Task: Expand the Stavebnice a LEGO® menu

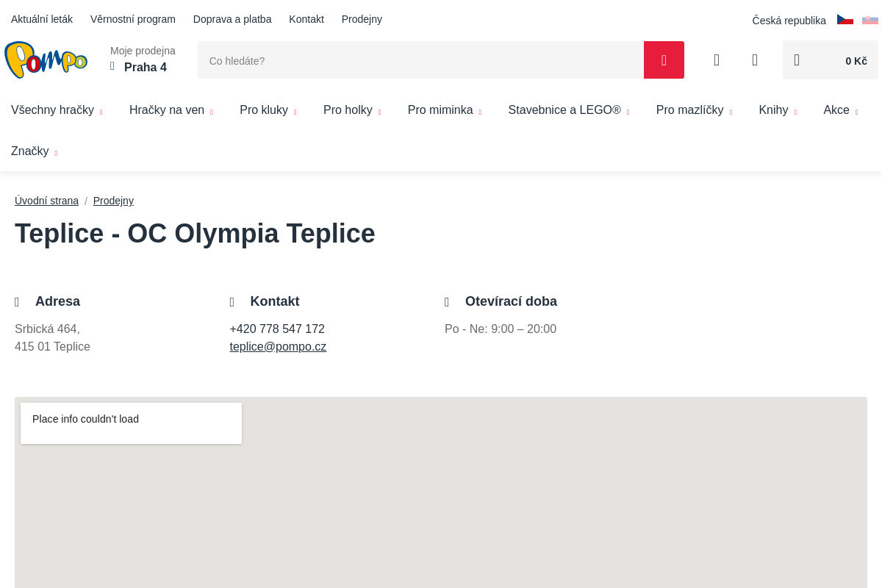Action: (x=568, y=110)
